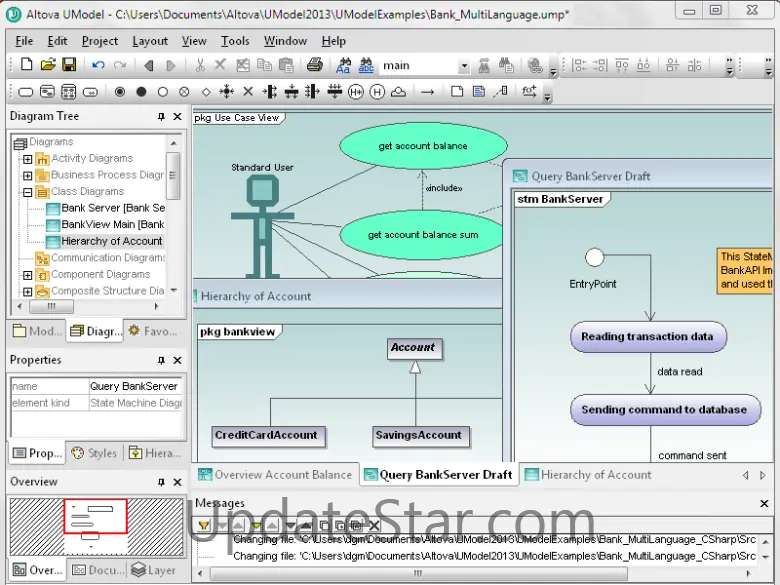
Task: Pin the Diagram Tree panel
Action: click(x=162, y=117)
